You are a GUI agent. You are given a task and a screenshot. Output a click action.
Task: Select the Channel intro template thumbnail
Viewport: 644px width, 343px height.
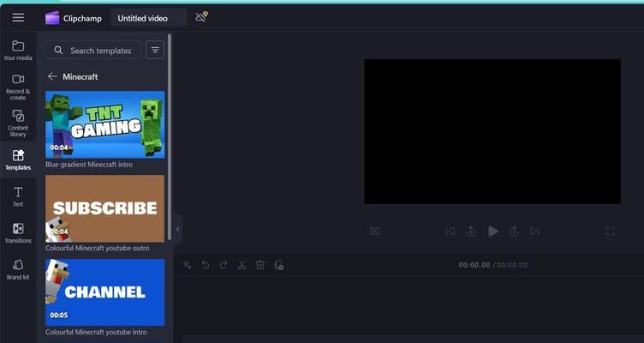(x=105, y=292)
